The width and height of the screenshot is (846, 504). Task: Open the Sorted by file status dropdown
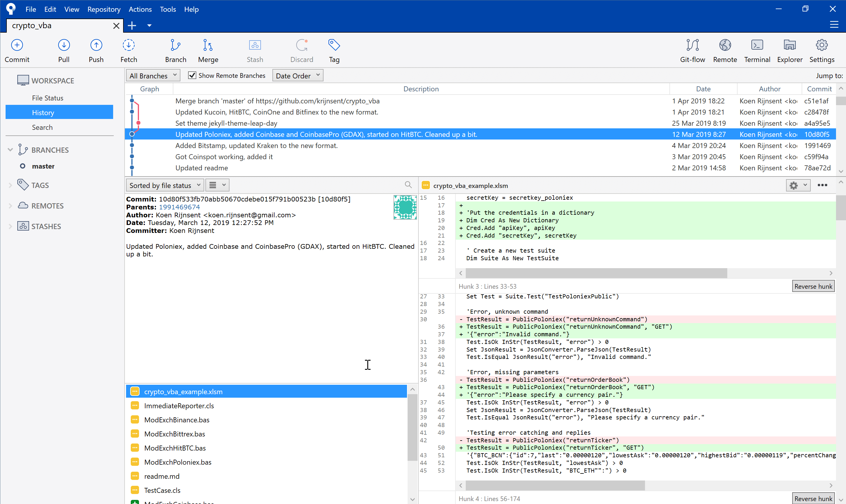click(x=165, y=185)
